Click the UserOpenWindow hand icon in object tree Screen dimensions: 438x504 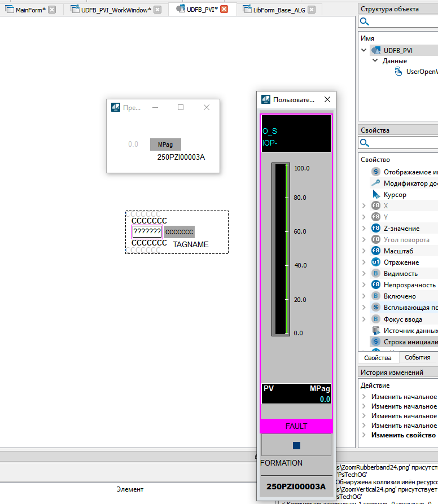(398, 71)
